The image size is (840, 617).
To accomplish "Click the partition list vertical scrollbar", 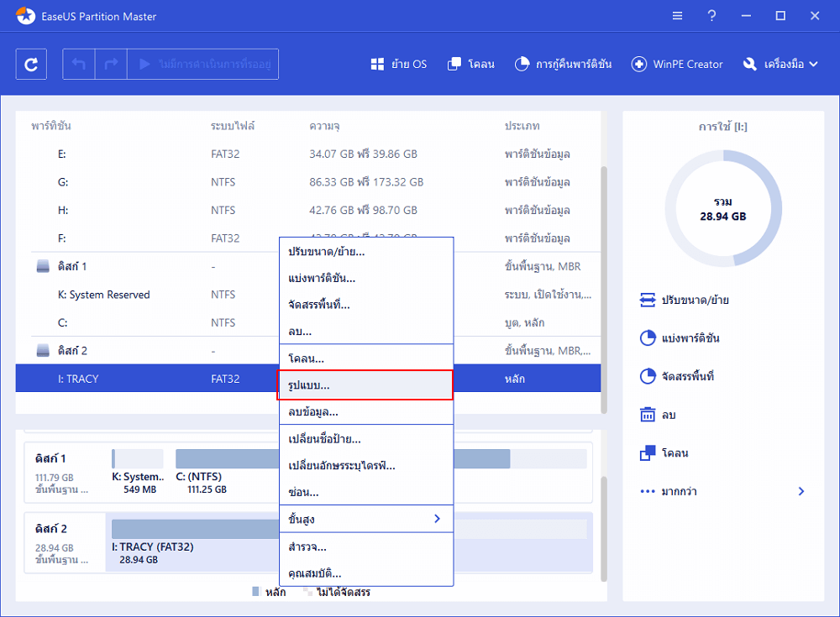I will 604,290.
